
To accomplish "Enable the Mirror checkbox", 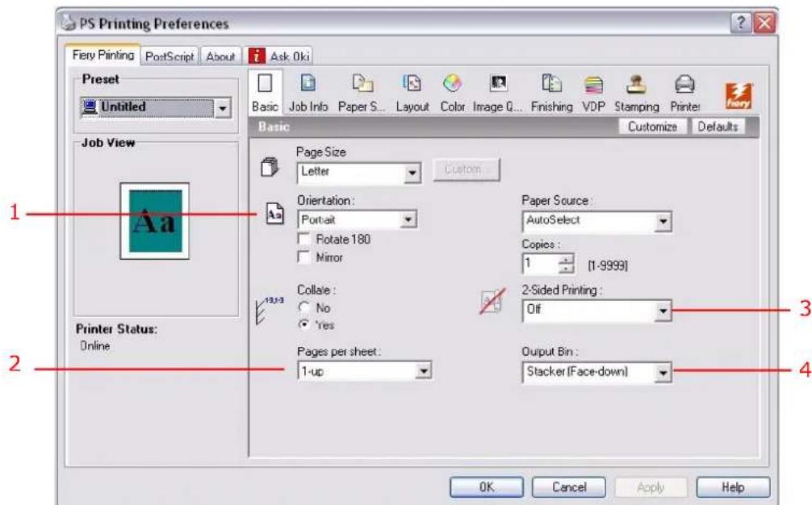I will [x=304, y=257].
